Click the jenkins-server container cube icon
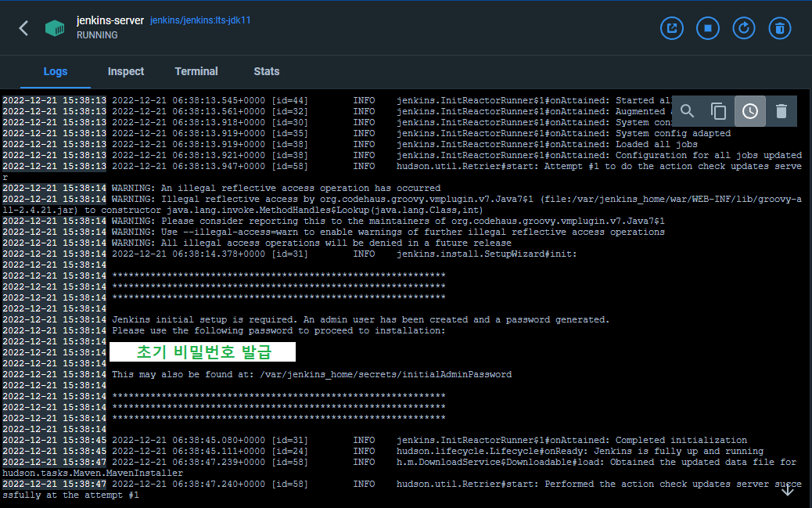This screenshot has width=812, height=508. pos(55,28)
